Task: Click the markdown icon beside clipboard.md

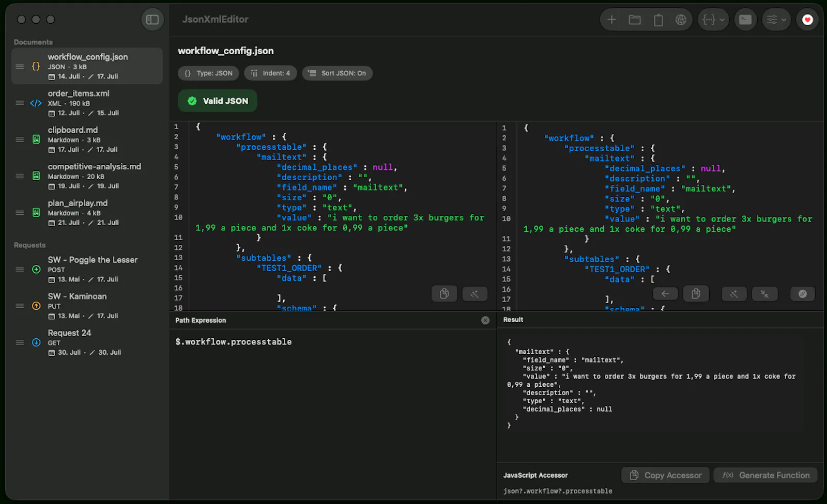Action: click(36, 139)
